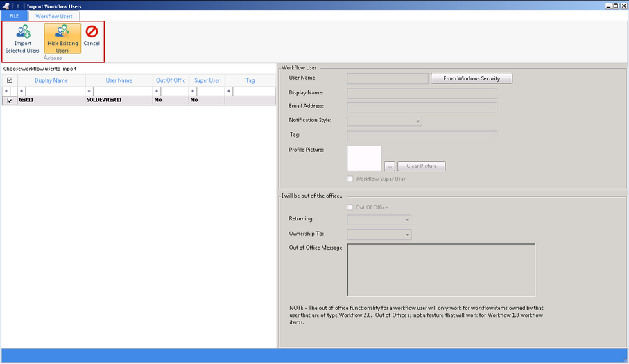Open Display Name filter operator asterisk
Image resolution: width=629 pixels, height=364 pixels.
pos(21,92)
